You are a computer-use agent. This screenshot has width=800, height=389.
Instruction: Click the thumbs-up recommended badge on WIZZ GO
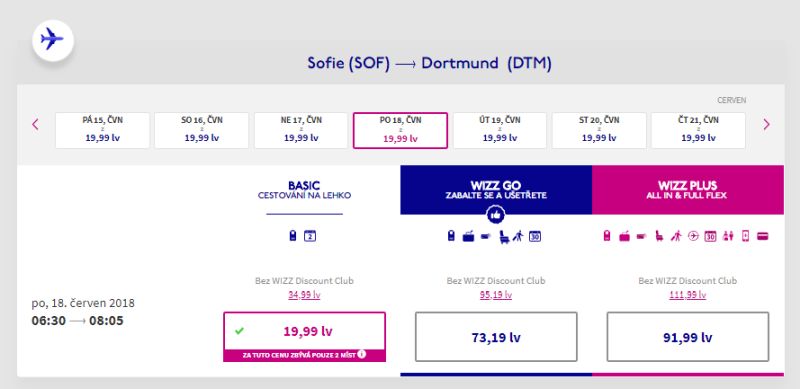click(495, 215)
